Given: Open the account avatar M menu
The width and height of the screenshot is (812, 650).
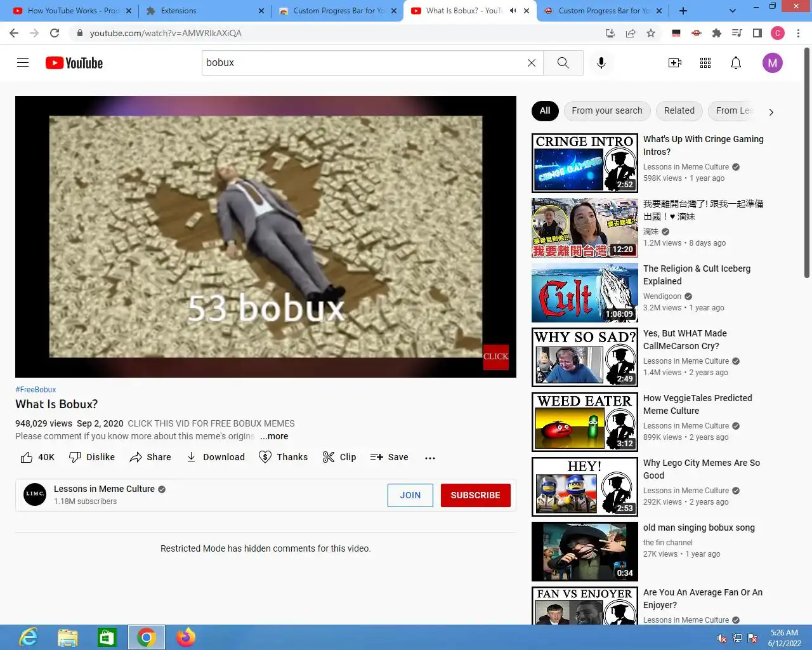Looking at the screenshot, I should tap(772, 63).
